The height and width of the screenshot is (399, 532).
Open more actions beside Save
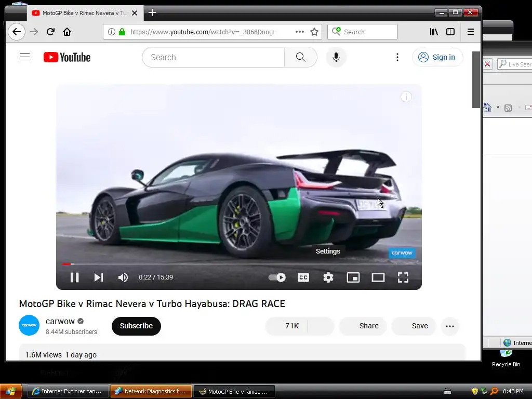449,326
